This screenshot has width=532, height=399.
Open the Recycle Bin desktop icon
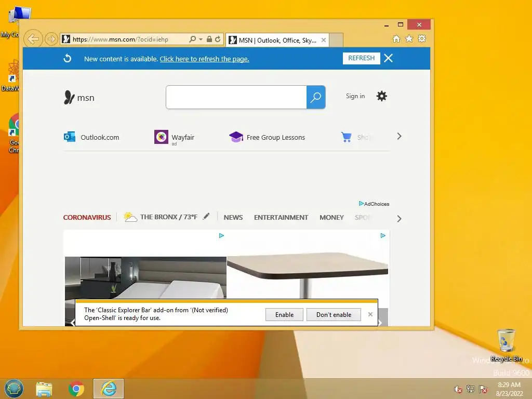pyautogui.click(x=506, y=345)
